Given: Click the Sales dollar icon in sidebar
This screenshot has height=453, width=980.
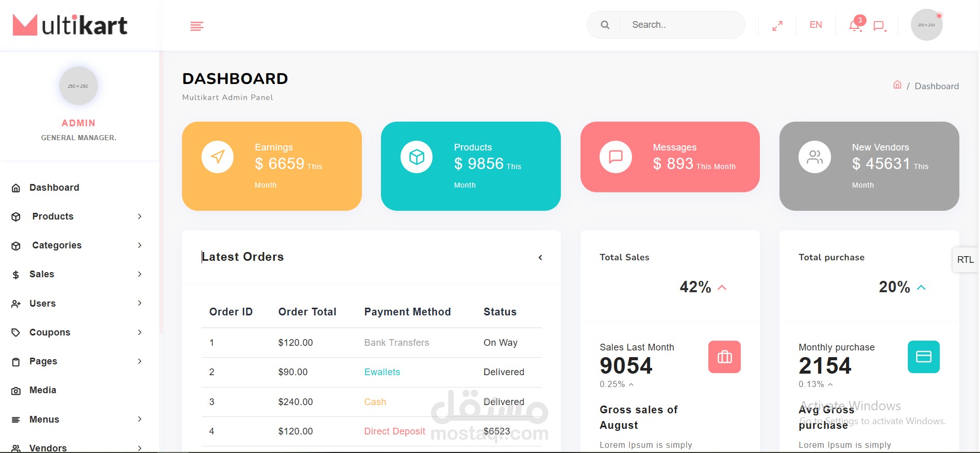Looking at the screenshot, I should click(16, 275).
